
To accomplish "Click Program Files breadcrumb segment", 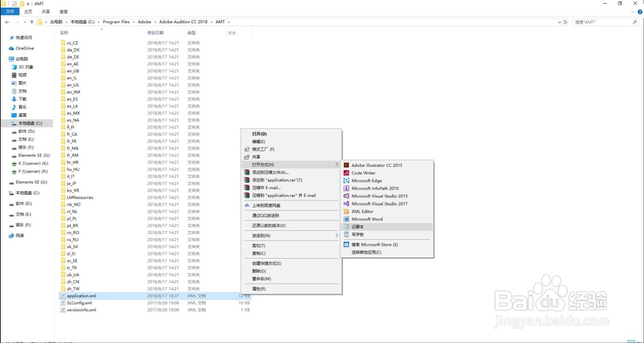I will tap(116, 22).
